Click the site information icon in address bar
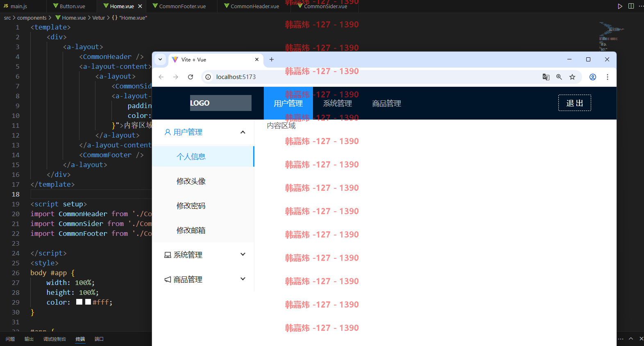The height and width of the screenshot is (346, 644). (x=208, y=77)
